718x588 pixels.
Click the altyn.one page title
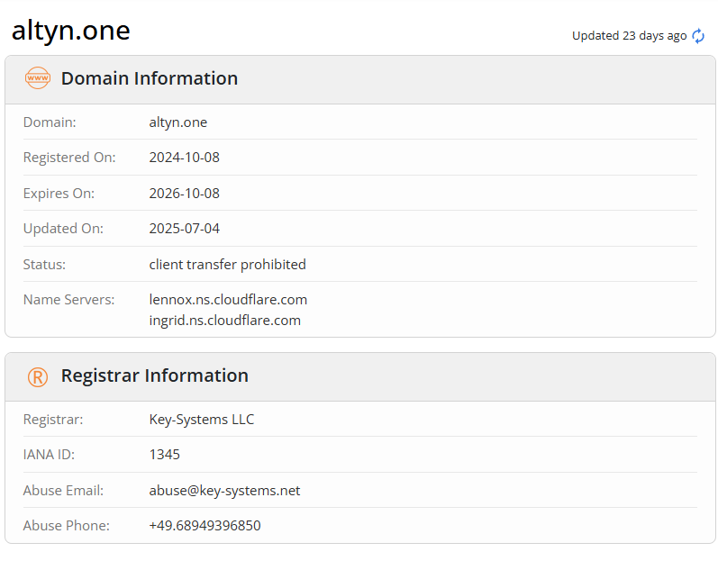pyautogui.click(x=71, y=31)
